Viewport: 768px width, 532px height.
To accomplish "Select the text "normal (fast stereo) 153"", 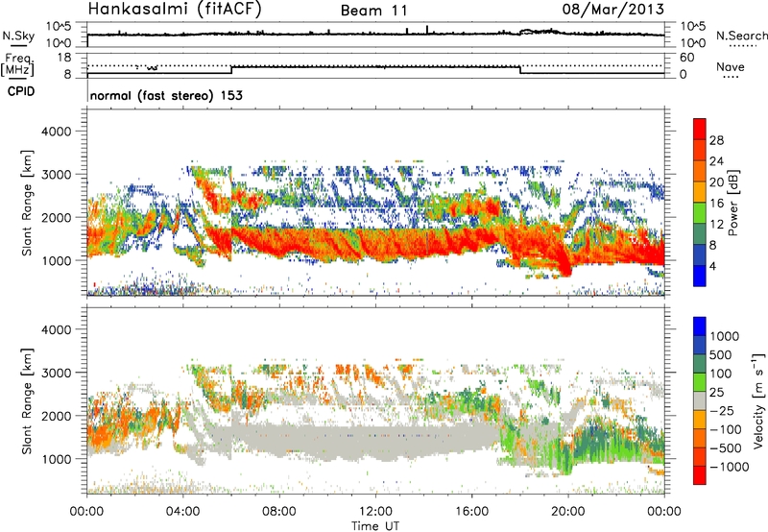I will click(x=166, y=95).
